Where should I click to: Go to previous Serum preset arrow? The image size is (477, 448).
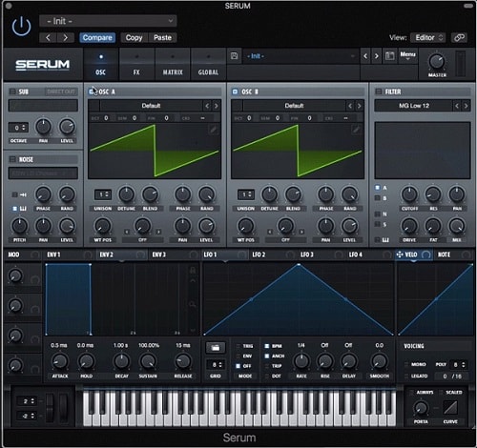click(365, 56)
